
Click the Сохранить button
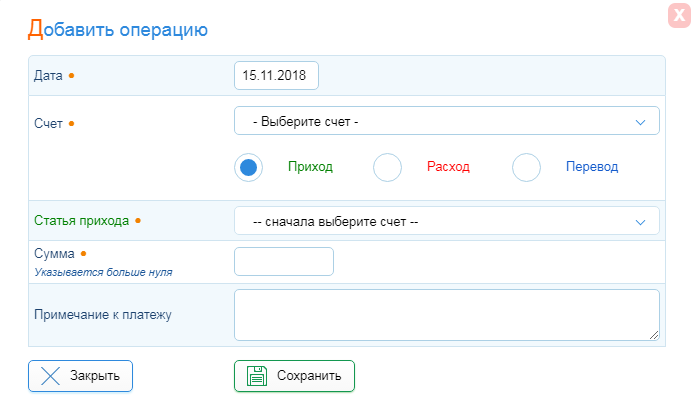[x=294, y=376]
